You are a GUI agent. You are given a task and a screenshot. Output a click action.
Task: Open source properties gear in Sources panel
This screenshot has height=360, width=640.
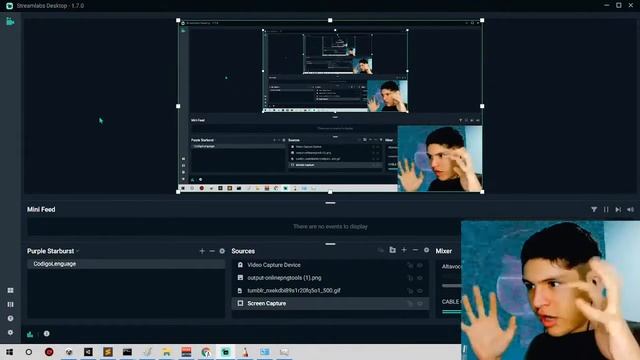coord(426,250)
